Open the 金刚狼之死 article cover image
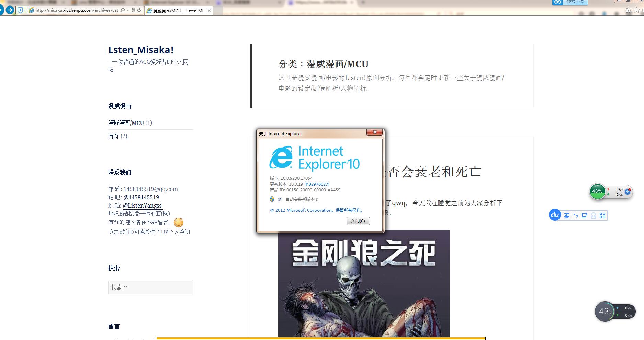The width and height of the screenshot is (644, 340). click(x=364, y=283)
